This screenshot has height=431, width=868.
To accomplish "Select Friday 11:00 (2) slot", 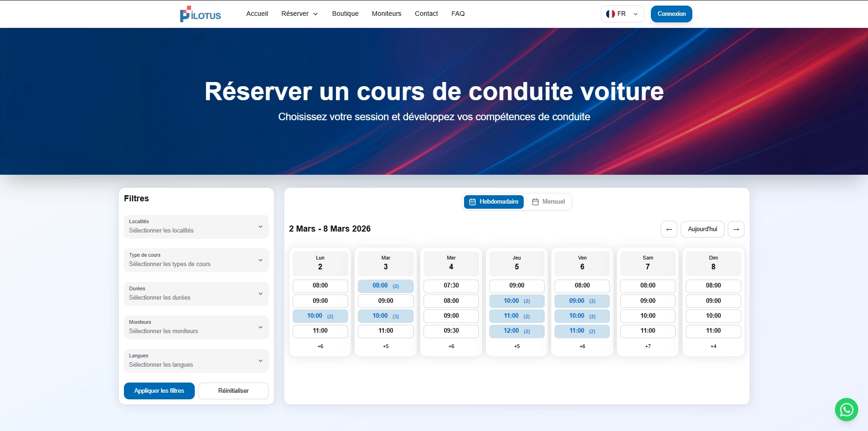I will [582, 331].
